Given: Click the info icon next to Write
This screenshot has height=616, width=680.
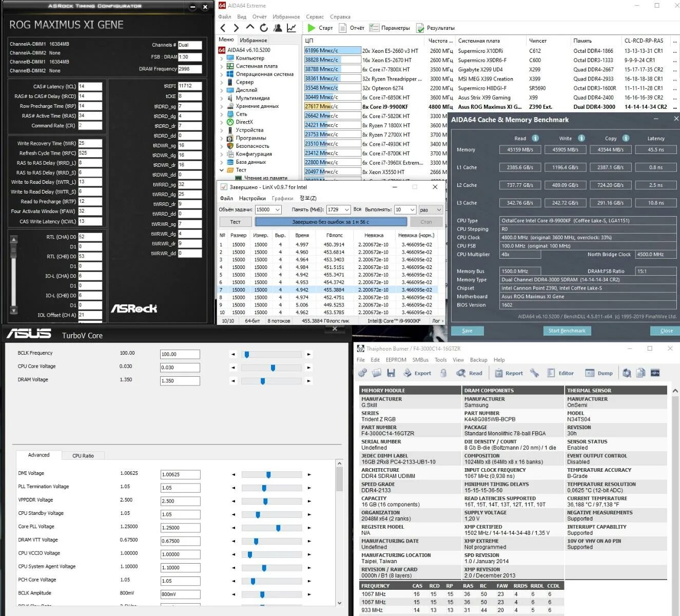Looking at the screenshot, I should tap(581, 138).
